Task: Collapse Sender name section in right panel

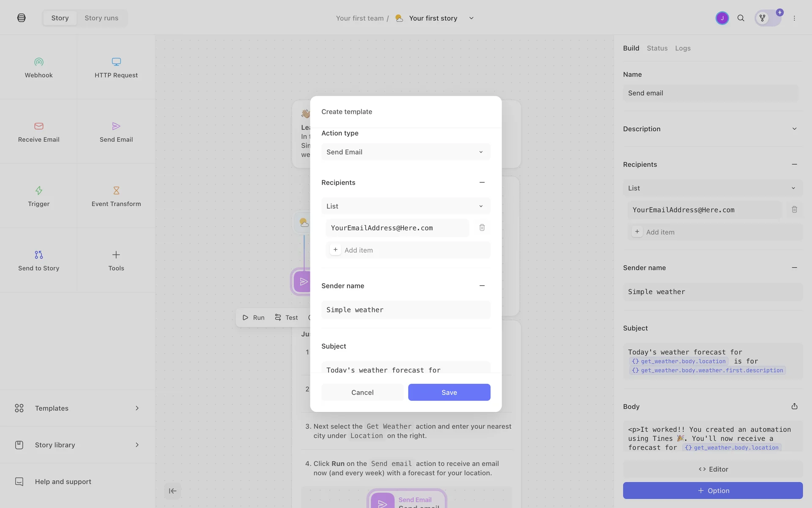Action: coord(794,268)
